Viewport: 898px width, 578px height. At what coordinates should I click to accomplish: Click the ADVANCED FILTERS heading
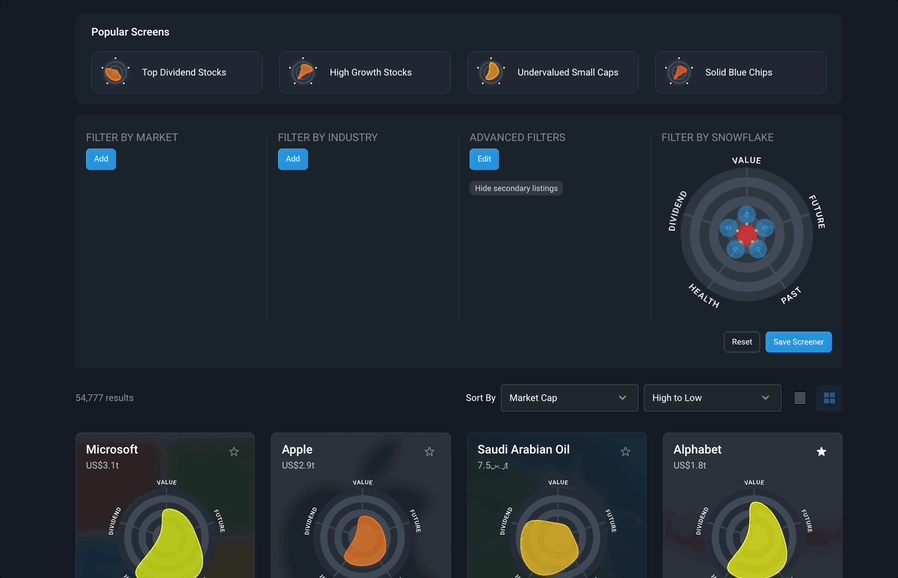[517, 137]
